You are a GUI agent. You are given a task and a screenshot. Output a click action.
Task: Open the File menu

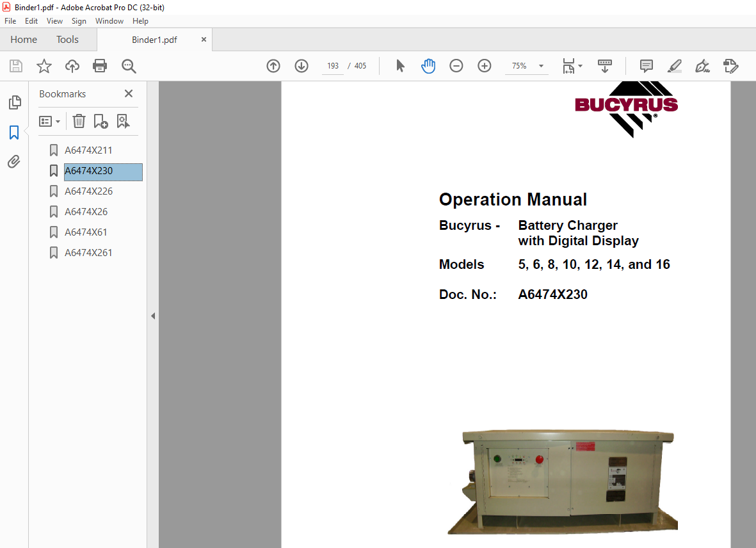pyautogui.click(x=10, y=21)
